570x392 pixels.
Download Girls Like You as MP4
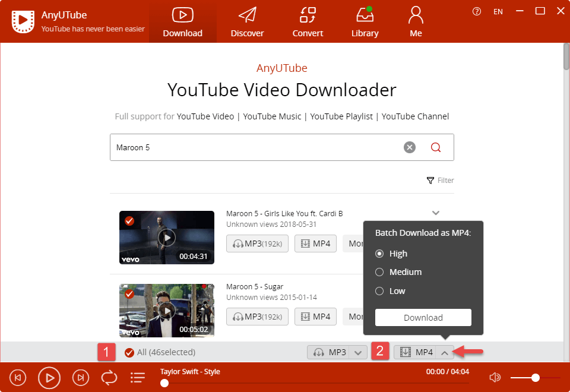tap(315, 244)
